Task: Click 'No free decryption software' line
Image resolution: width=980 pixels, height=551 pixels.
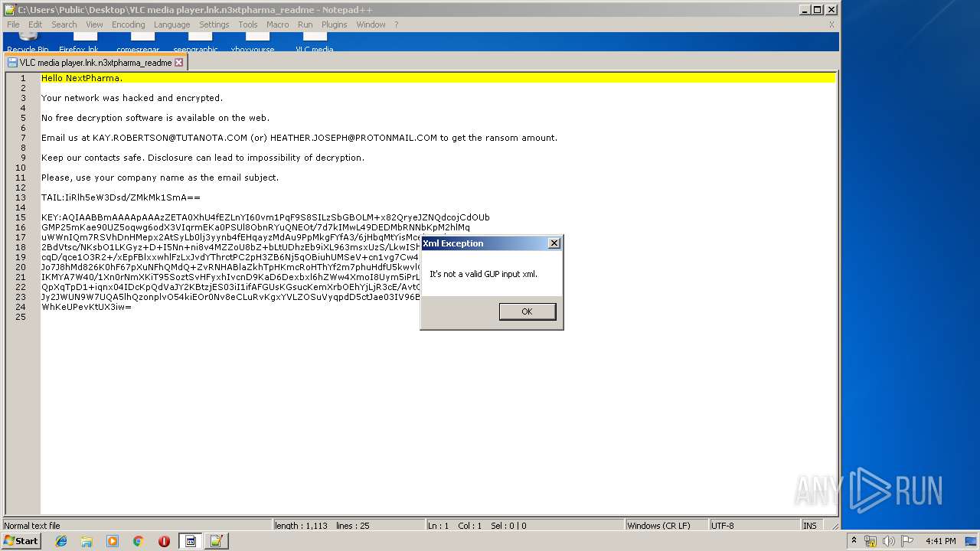Action: coord(155,118)
